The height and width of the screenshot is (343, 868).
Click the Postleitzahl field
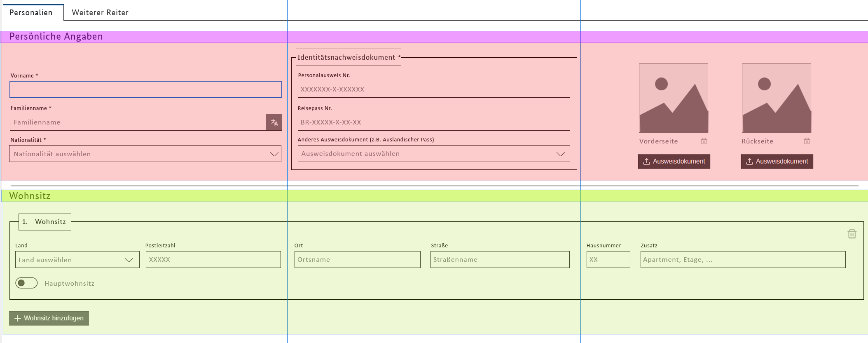[213, 260]
